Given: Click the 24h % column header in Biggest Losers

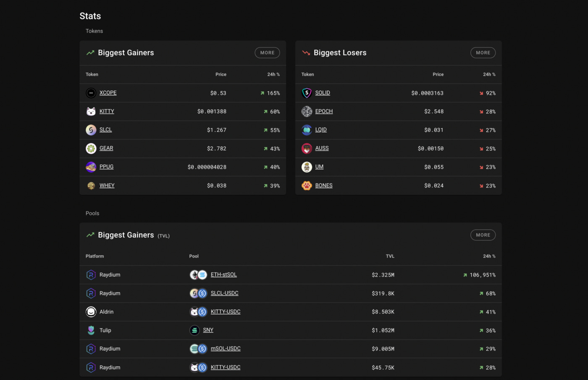Looking at the screenshot, I should 489,74.
